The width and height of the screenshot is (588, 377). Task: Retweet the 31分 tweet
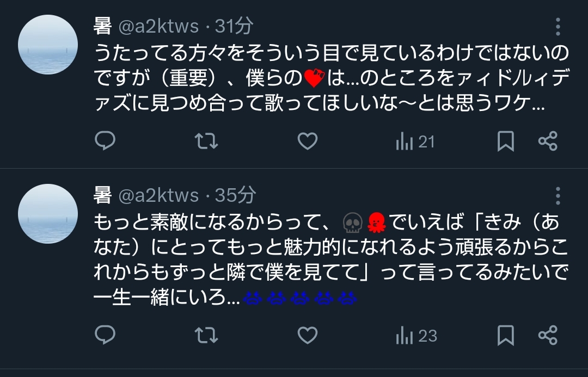pos(206,141)
